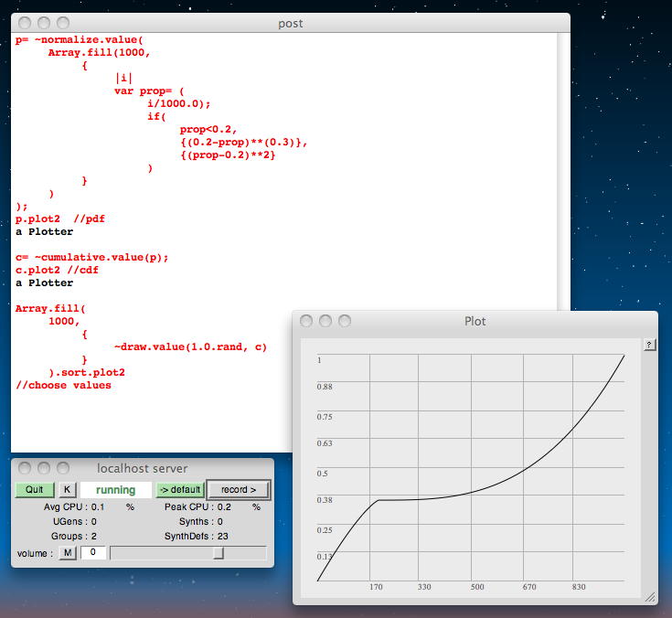Zoom the Plot window
This screenshot has width=672, height=618.
pyautogui.click(x=345, y=321)
